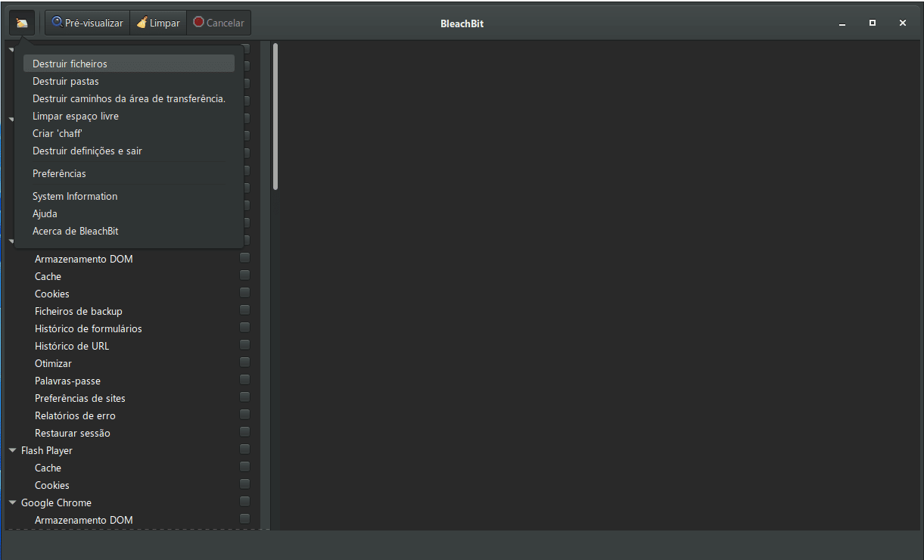The height and width of the screenshot is (560, 924).
Task: Enable Preferências de sites checkbox
Action: (245, 397)
